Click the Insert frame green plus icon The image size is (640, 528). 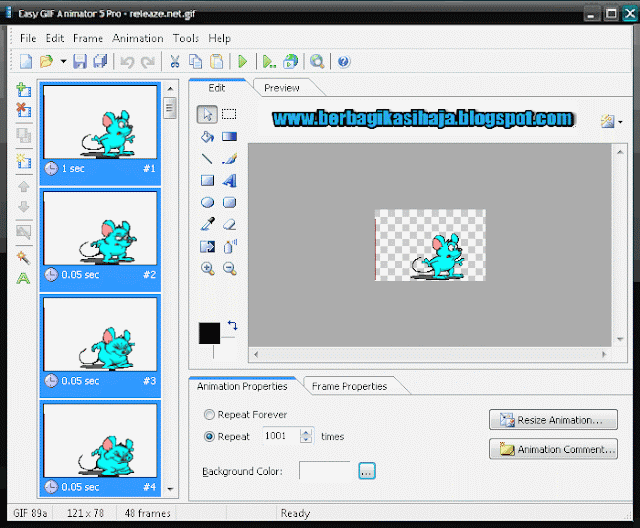24,90
